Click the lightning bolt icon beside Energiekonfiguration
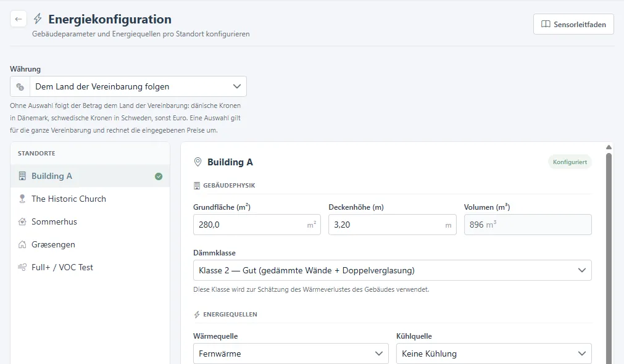 click(x=38, y=19)
